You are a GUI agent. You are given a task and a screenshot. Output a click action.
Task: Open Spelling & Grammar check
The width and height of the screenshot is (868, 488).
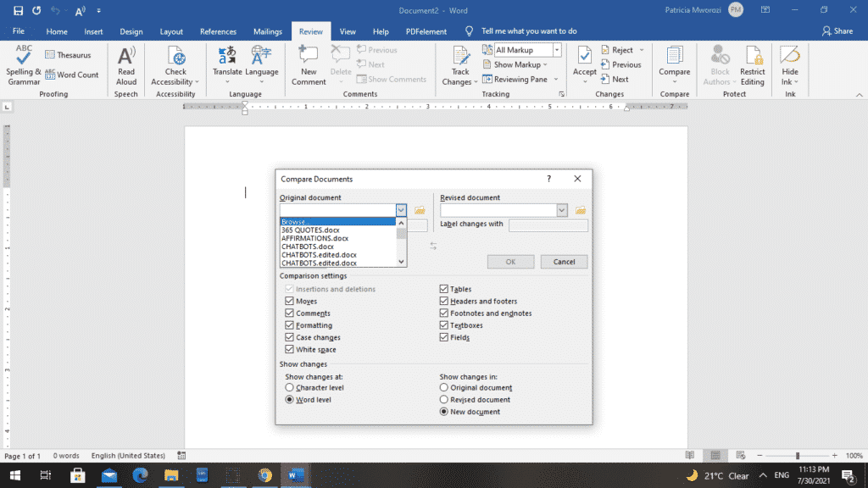click(23, 65)
